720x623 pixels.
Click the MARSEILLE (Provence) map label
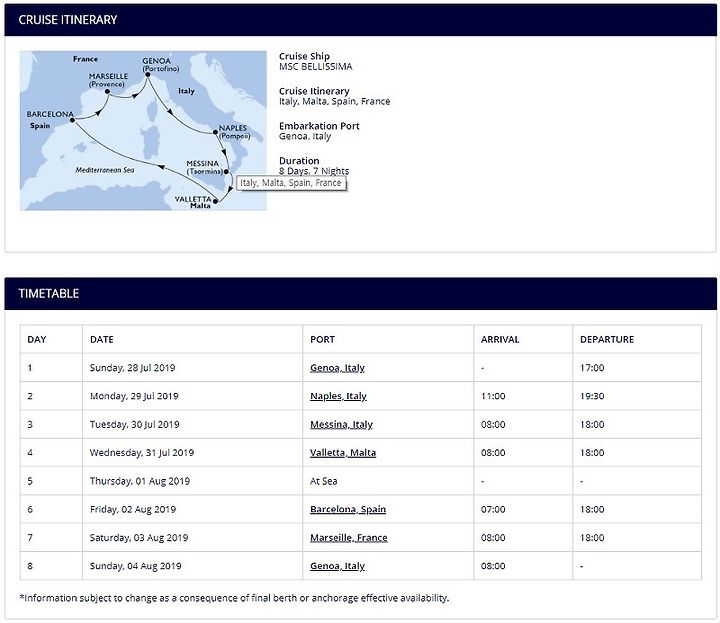point(108,80)
